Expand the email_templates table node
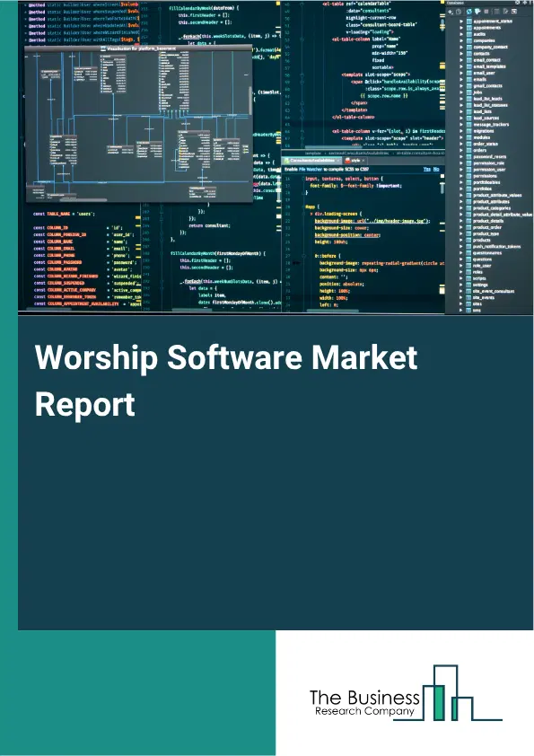This screenshot has height=756, width=534. [461, 66]
